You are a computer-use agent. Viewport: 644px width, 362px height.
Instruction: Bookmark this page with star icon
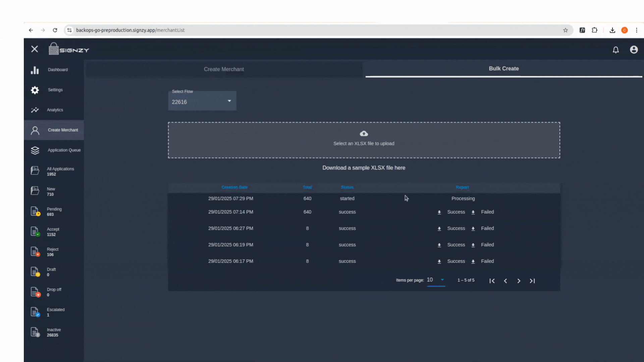click(566, 30)
